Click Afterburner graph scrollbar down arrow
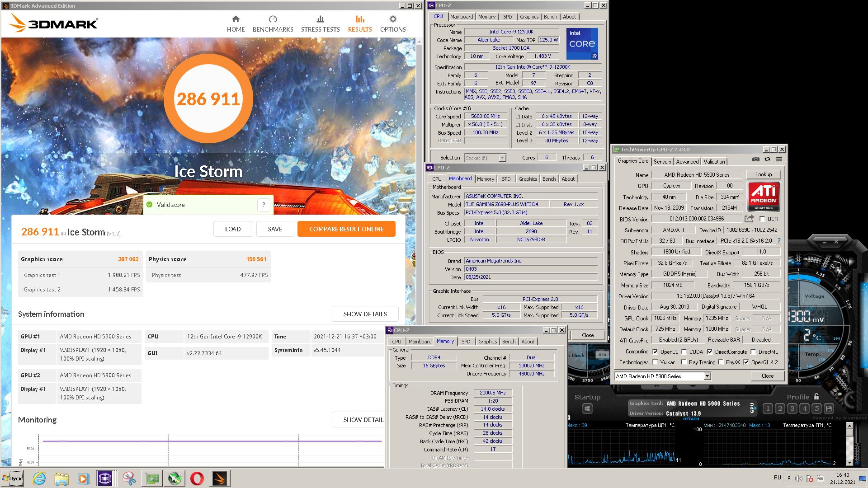This screenshot has width=868, height=488. [x=849, y=462]
